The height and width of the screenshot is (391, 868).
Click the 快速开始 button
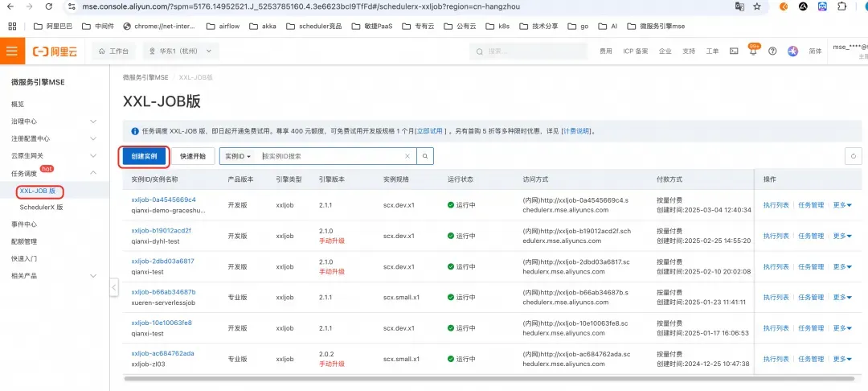(193, 156)
